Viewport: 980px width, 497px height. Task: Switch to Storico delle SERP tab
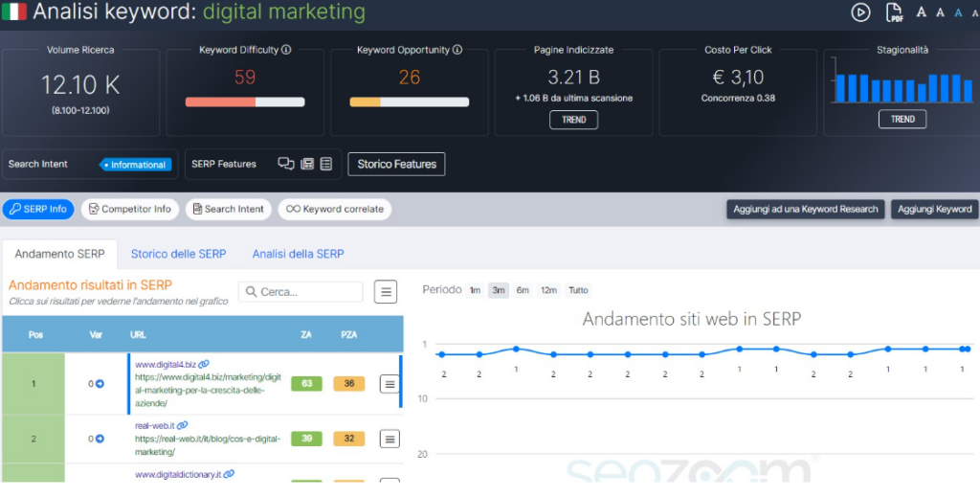(179, 254)
